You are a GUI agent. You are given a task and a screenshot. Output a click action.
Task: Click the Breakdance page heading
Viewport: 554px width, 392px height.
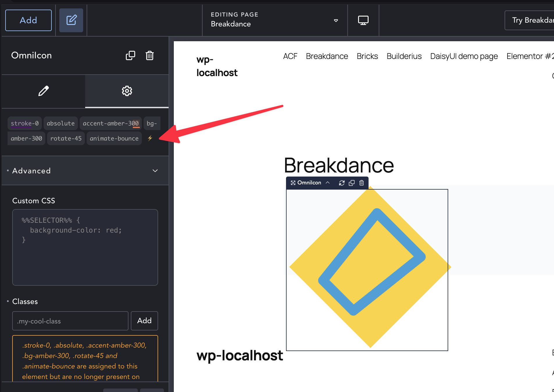point(339,165)
